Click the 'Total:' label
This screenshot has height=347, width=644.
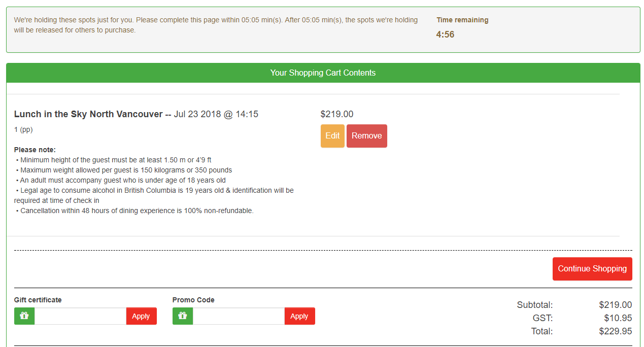click(541, 331)
